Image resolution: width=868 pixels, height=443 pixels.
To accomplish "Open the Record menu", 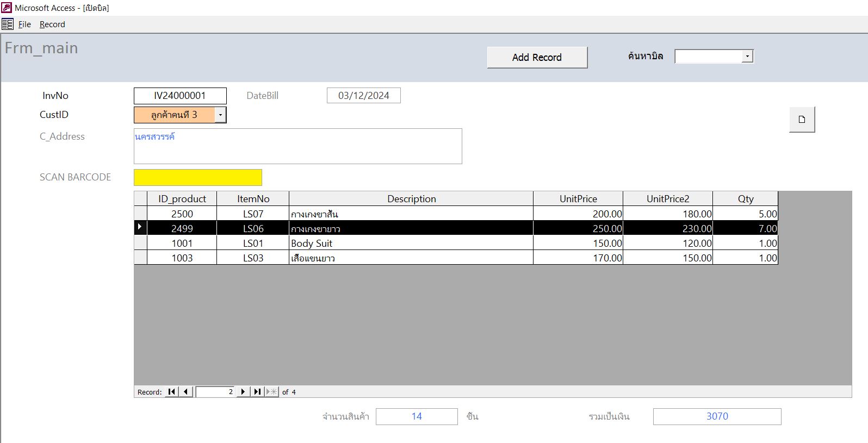I will tap(52, 24).
